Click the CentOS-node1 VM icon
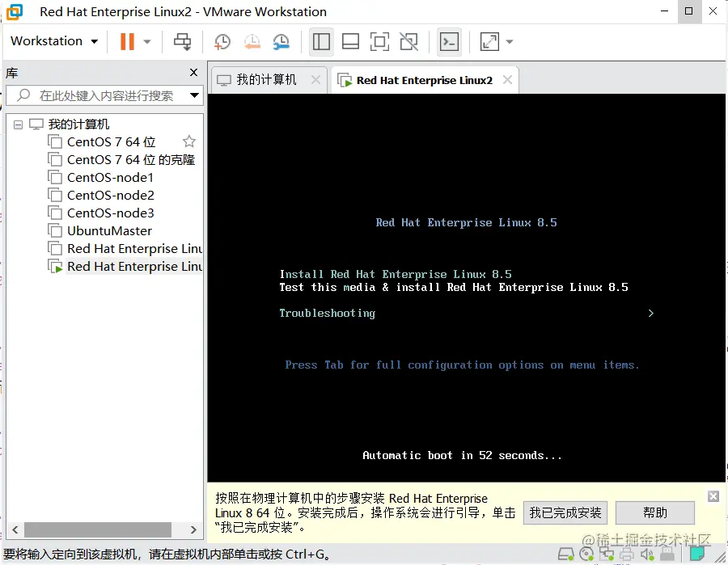The image size is (728, 565). [x=55, y=177]
